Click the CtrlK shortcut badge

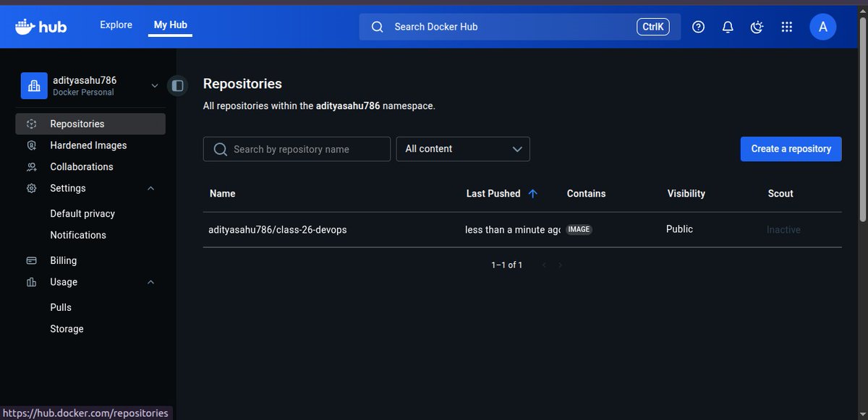coord(653,27)
